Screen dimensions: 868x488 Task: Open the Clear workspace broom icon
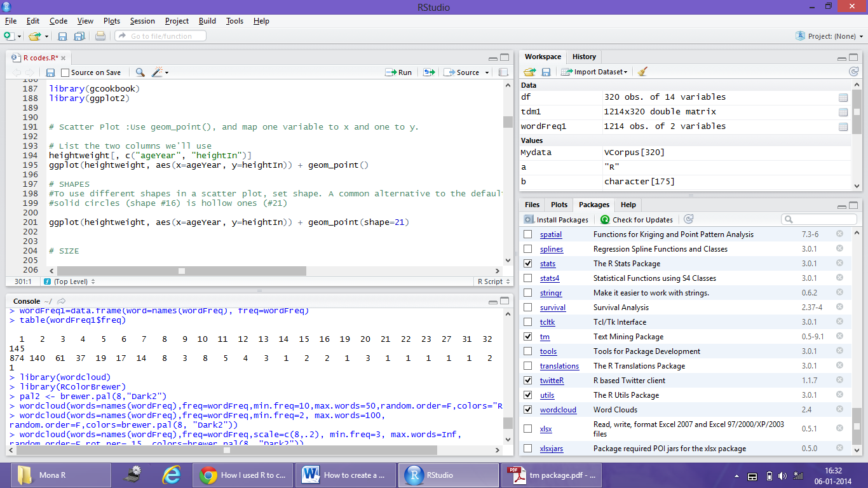642,71
